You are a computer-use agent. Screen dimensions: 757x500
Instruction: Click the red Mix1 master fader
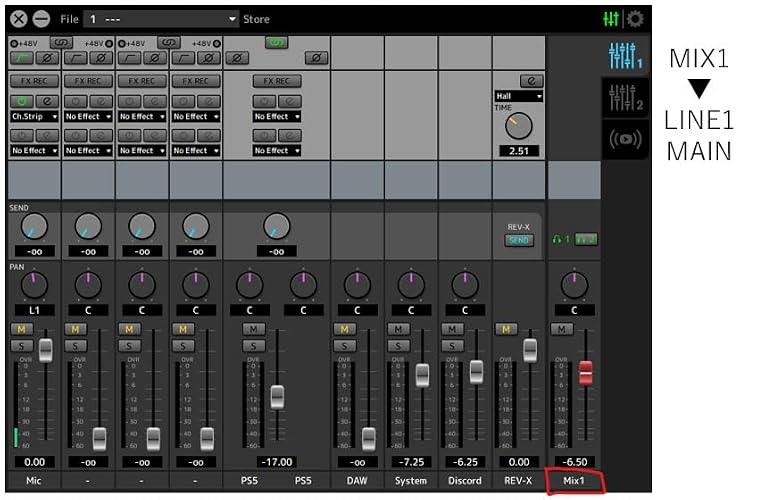click(x=586, y=373)
